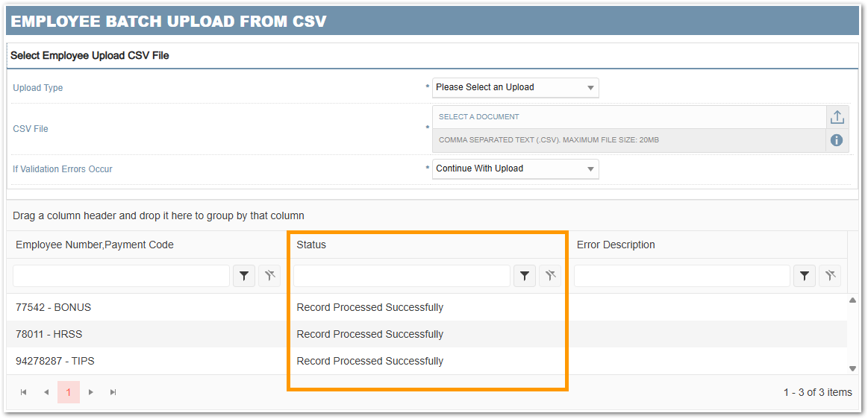Click the Status filter text box

pos(402,276)
